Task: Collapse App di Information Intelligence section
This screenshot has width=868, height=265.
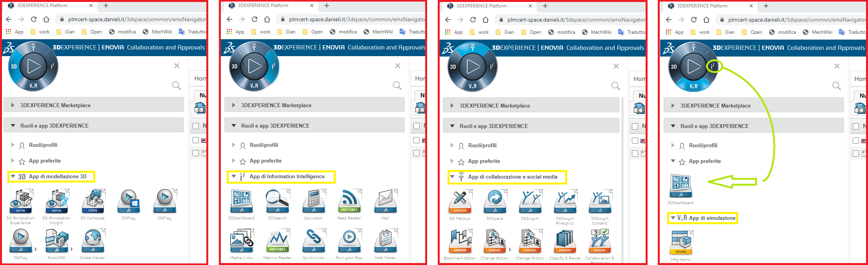Action: pyautogui.click(x=234, y=177)
